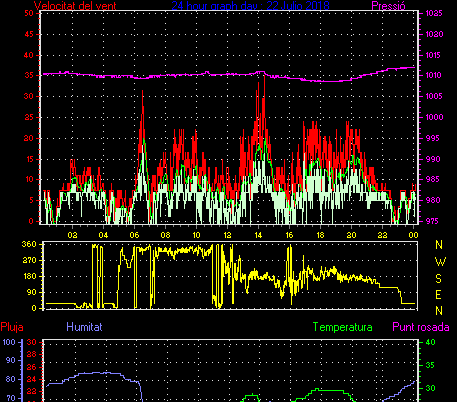Click the 1010 pressure scale value
The image size is (457, 402).
(434, 75)
